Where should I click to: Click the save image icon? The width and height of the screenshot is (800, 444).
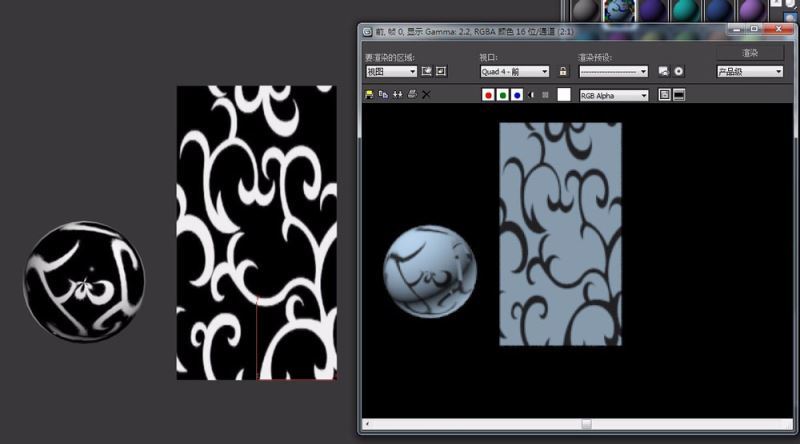[369, 95]
